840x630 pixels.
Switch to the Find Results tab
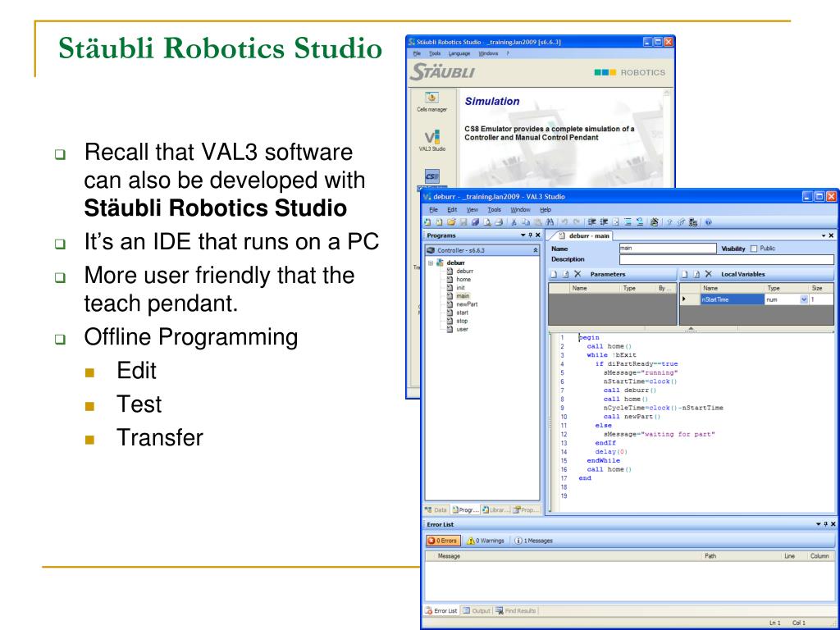515,610
